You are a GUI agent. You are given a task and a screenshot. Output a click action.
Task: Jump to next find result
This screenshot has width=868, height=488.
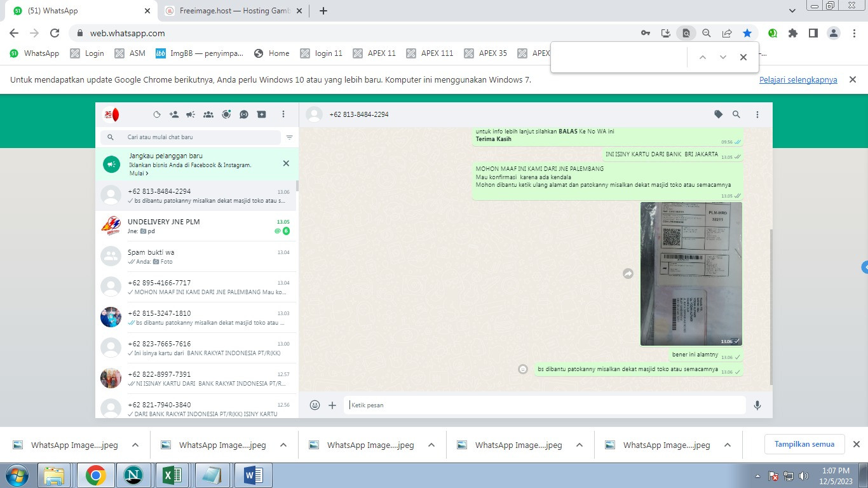point(723,57)
